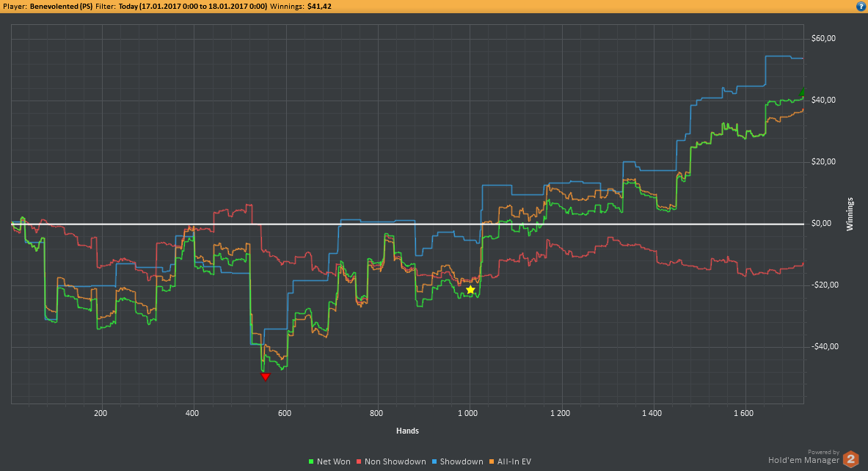The height and width of the screenshot is (471, 868).
Task: Click the Winnings $41,42 header value
Action: (319, 6)
